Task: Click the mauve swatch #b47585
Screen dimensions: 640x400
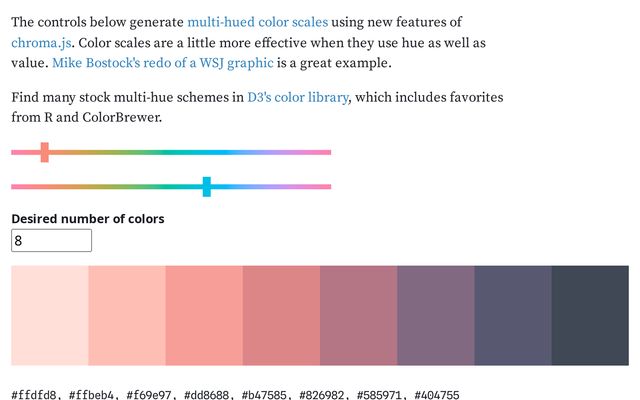Action: click(x=358, y=316)
